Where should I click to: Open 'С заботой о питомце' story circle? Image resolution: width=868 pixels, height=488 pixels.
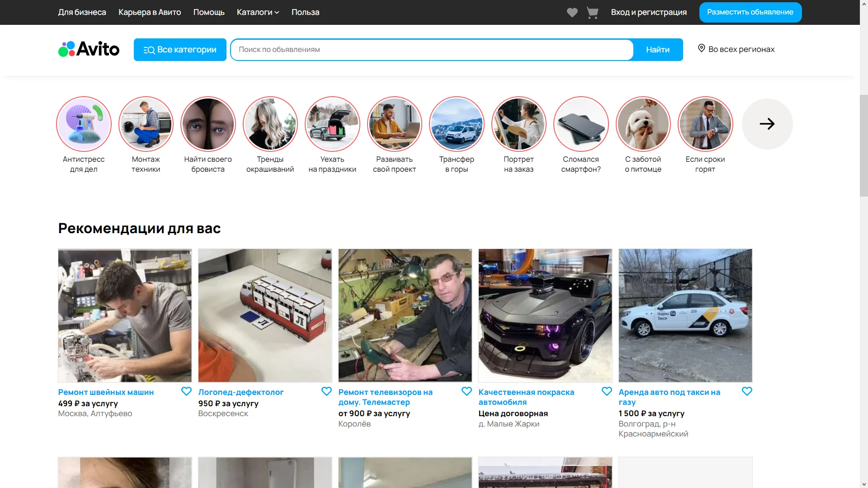click(x=643, y=124)
